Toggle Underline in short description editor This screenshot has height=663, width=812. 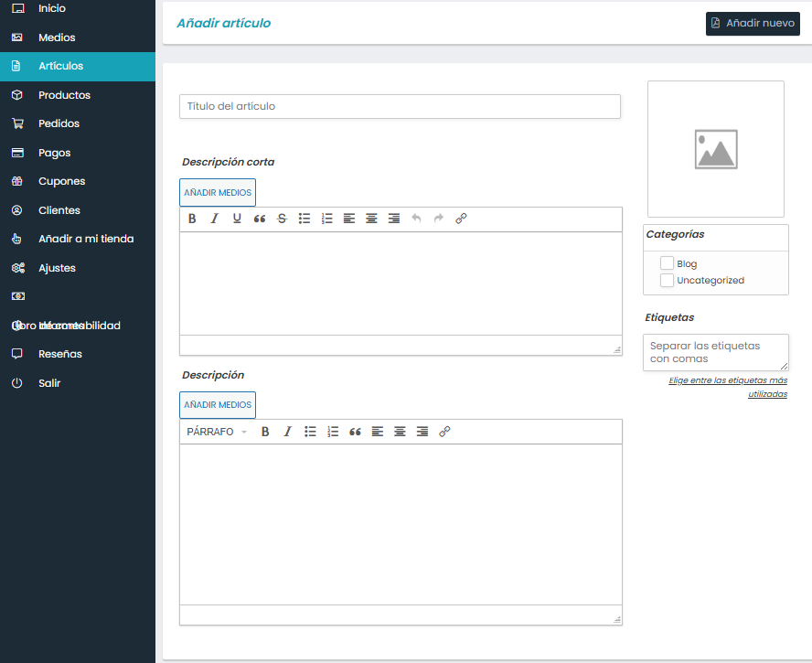click(237, 219)
